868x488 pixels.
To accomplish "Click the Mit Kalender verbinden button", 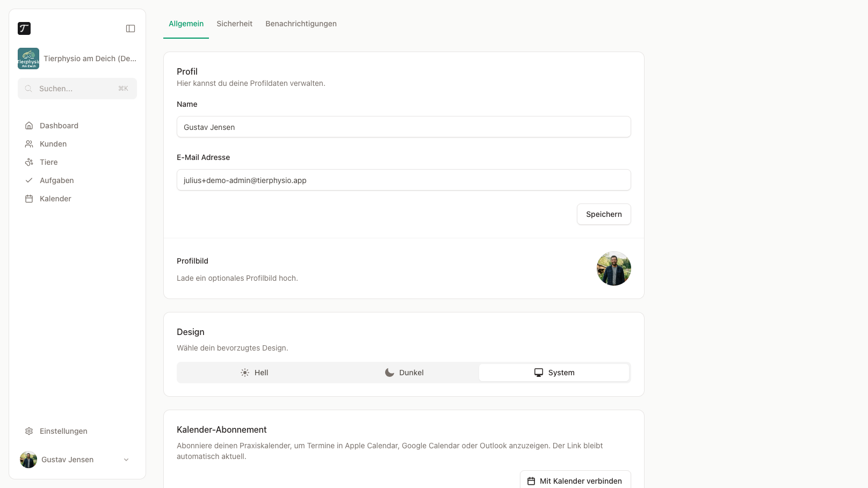I will pyautogui.click(x=575, y=480).
